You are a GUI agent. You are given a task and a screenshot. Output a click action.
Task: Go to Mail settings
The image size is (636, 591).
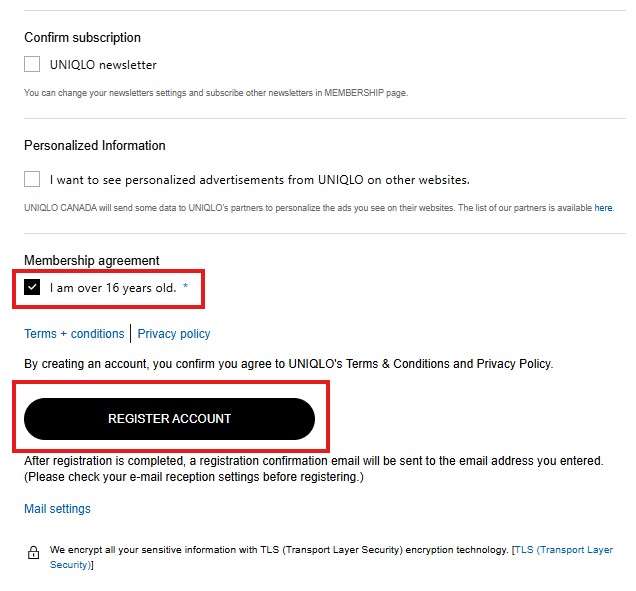[57, 509]
